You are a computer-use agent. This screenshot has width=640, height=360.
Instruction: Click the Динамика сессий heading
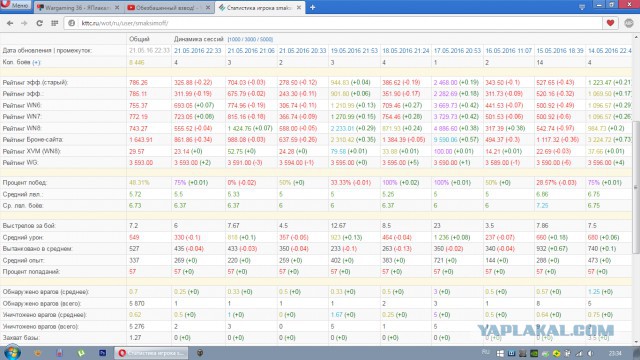(199, 39)
